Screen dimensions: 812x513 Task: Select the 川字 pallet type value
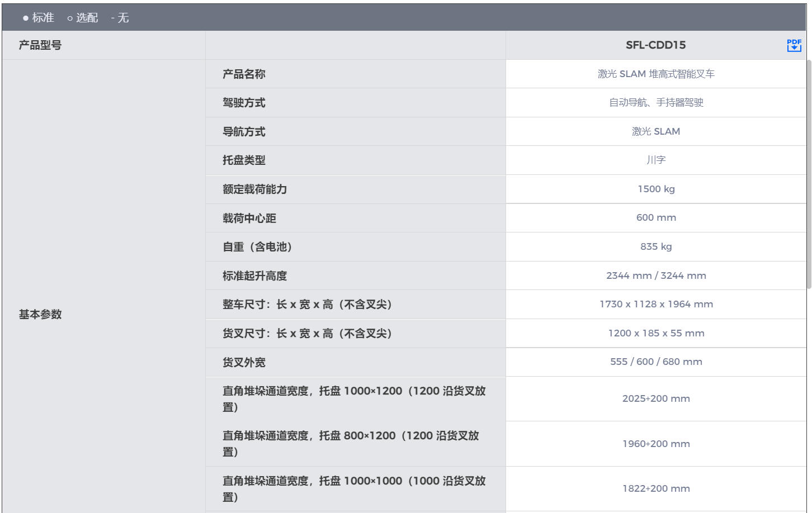tap(655, 160)
